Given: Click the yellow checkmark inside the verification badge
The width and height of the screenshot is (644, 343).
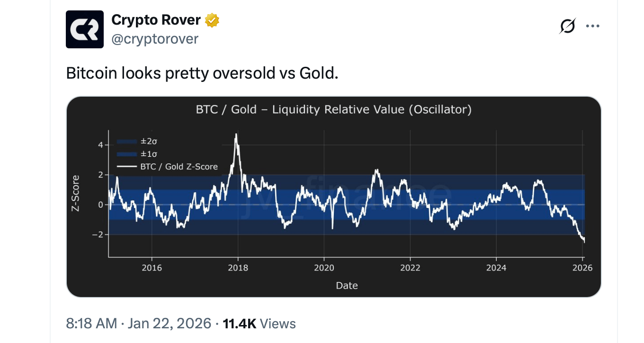Looking at the screenshot, I should pyautogui.click(x=212, y=20).
